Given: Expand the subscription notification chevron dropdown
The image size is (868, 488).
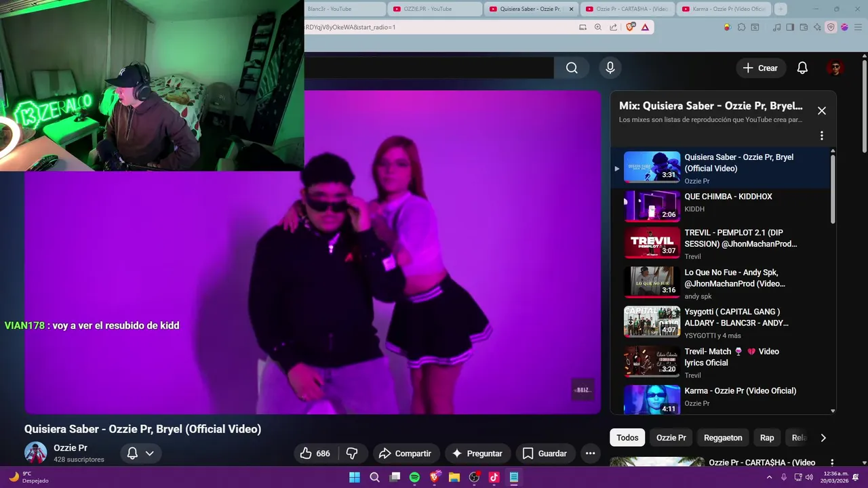Looking at the screenshot, I should (150, 453).
